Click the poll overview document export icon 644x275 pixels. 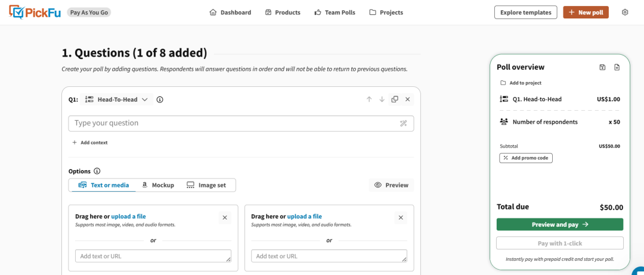pos(617,67)
